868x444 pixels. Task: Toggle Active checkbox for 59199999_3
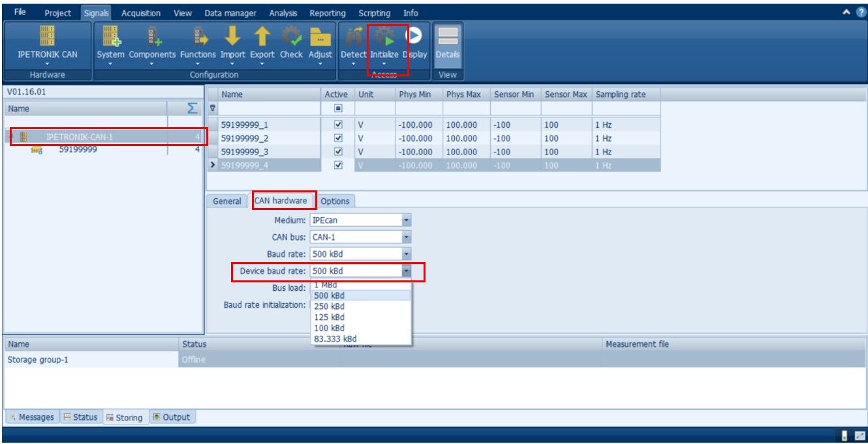[338, 152]
